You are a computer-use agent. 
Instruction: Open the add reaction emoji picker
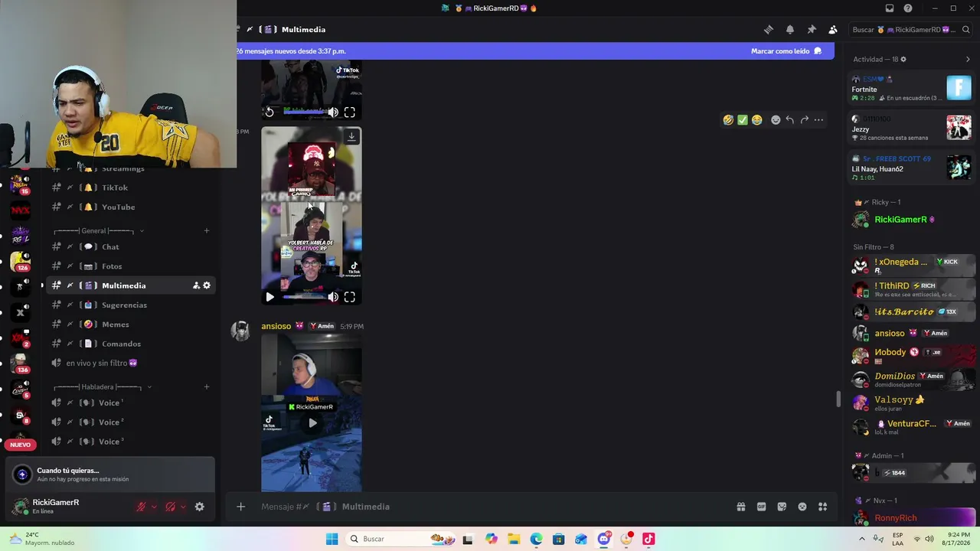click(776, 120)
